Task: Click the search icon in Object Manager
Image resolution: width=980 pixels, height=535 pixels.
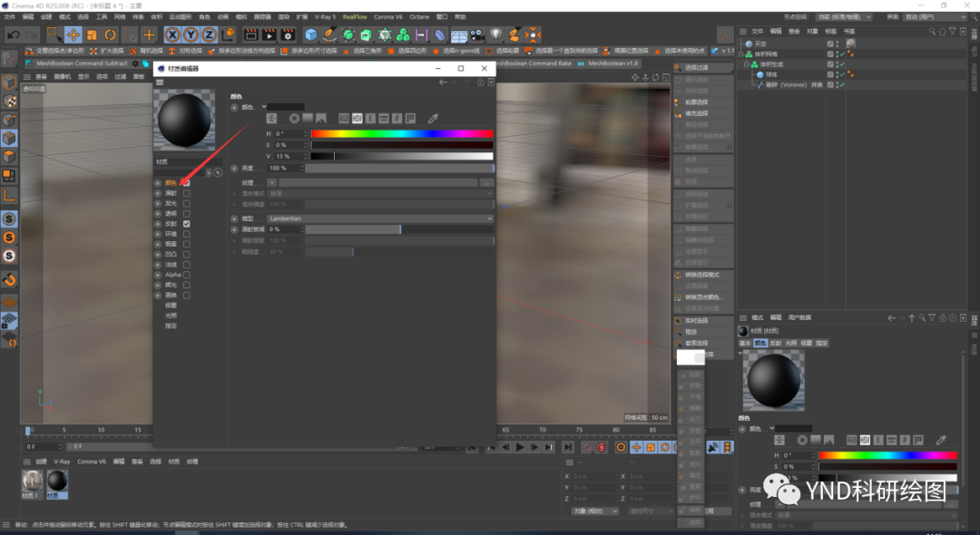Action: [x=931, y=31]
